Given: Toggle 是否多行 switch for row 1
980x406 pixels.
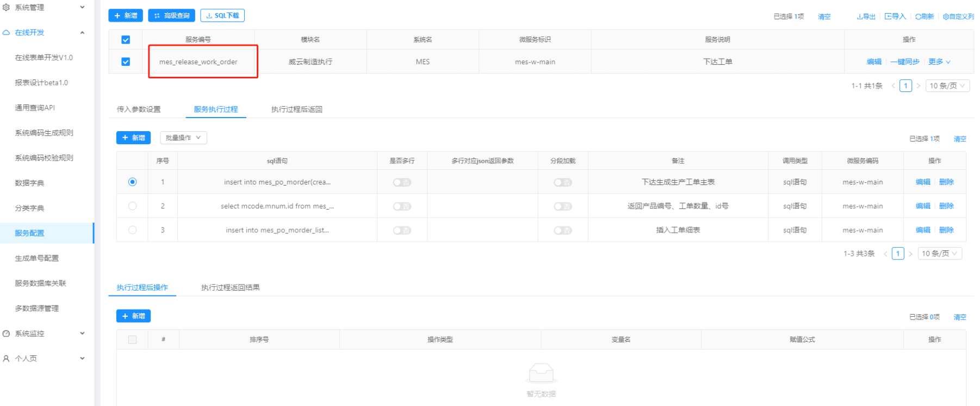Looking at the screenshot, I should point(402,182).
